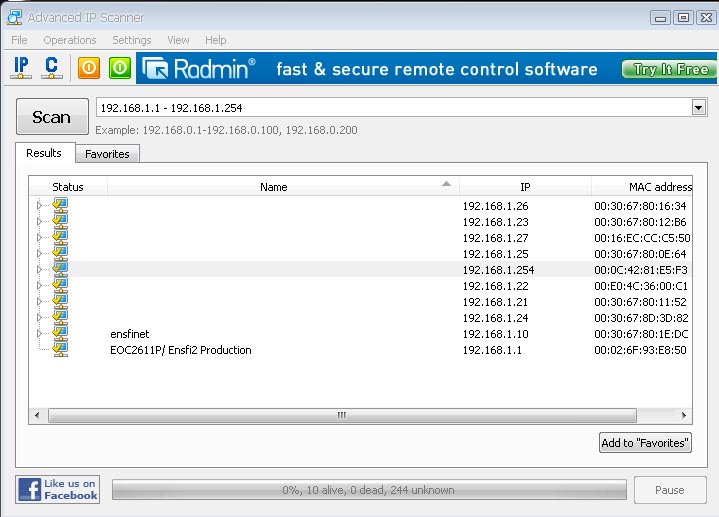719x517 pixels.
Task: Click the Pause button
Action: (x=670, y=490)
